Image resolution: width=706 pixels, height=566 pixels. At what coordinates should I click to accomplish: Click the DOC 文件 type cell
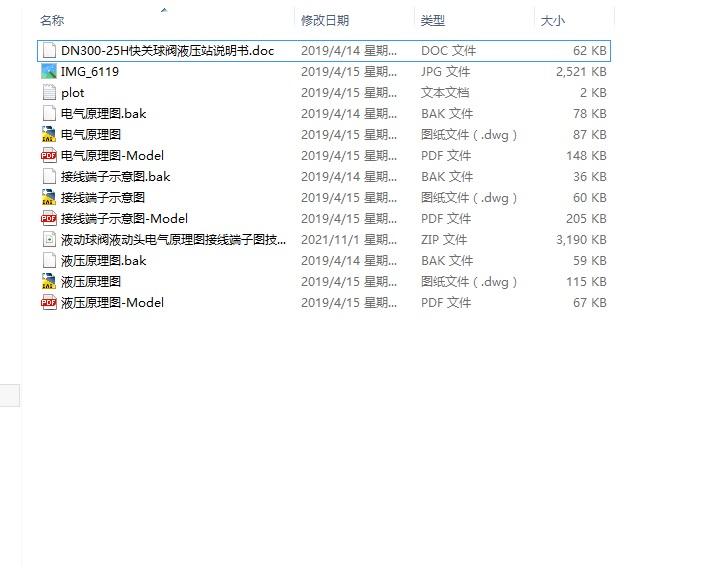pos(448,51)
